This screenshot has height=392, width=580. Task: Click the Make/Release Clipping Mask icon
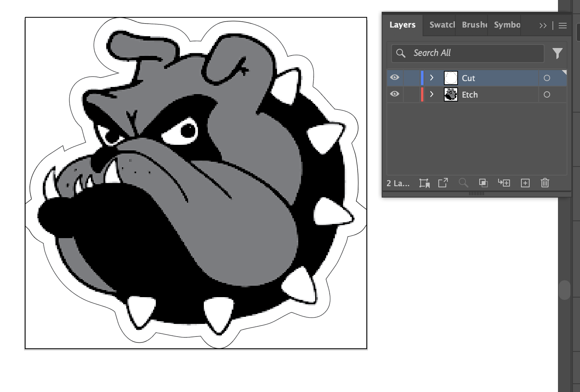[484, 183]
